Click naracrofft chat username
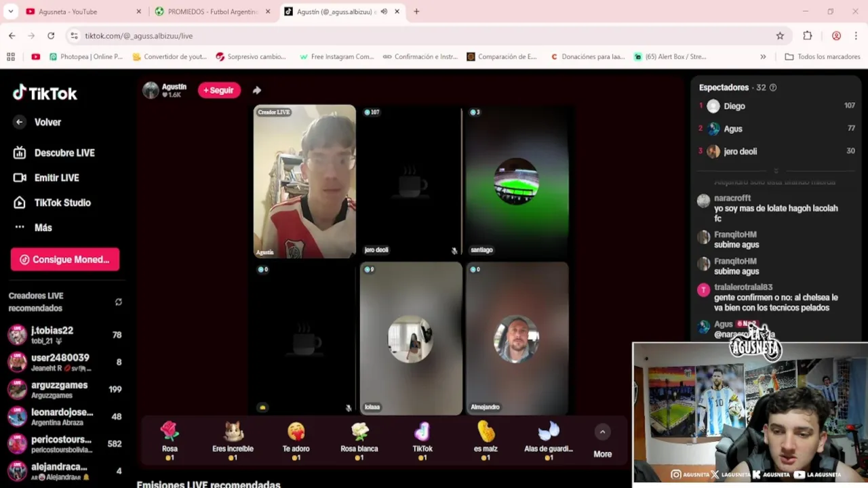This screenshot has width=868, height=488. (x=732, y=198)
